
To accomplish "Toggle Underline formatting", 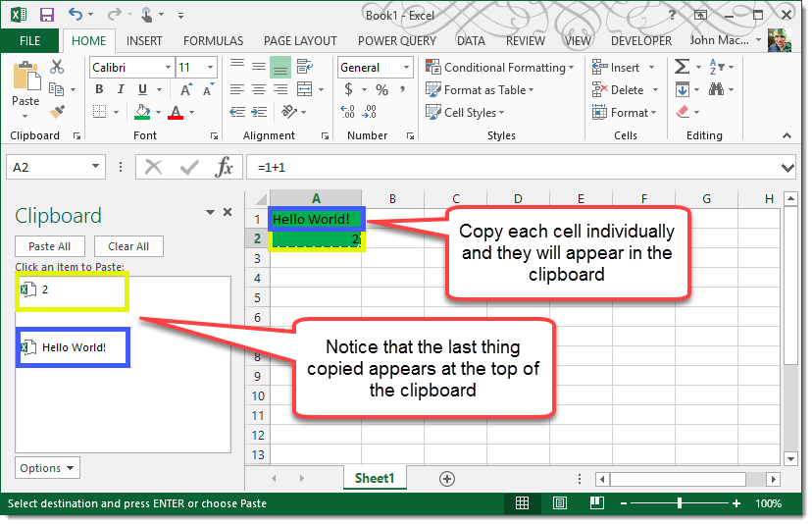I will [x=142, y=89].
